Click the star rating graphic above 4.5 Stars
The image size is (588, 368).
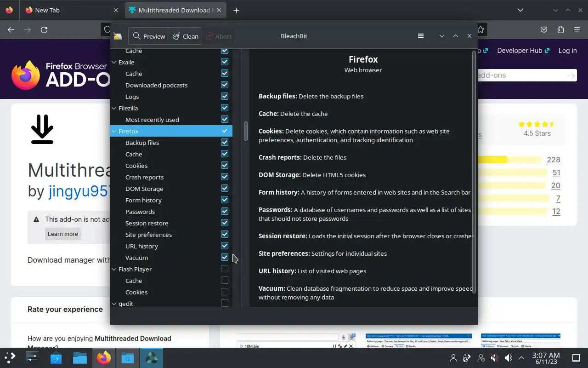click(537, 124)
